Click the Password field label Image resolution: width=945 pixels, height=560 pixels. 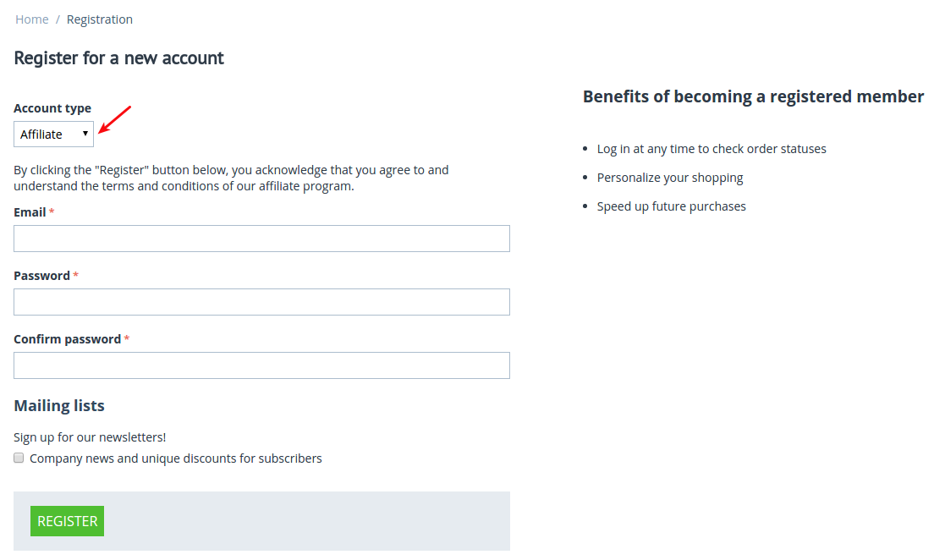(42, 276)
